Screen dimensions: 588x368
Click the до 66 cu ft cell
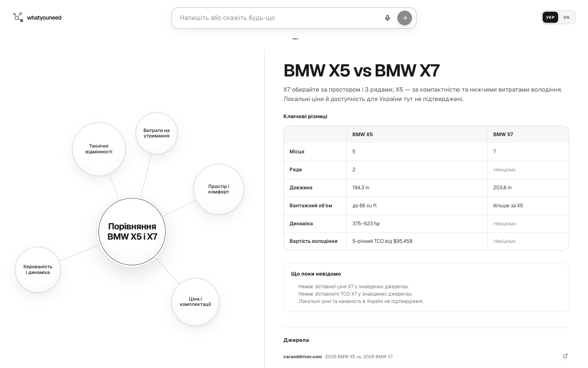click(x=365, y=206)
